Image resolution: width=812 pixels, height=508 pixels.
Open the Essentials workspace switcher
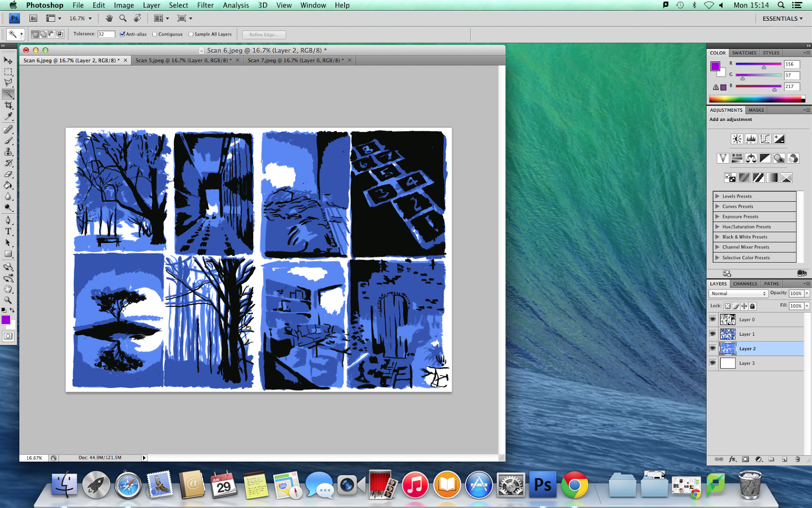(x=783, y=18)
